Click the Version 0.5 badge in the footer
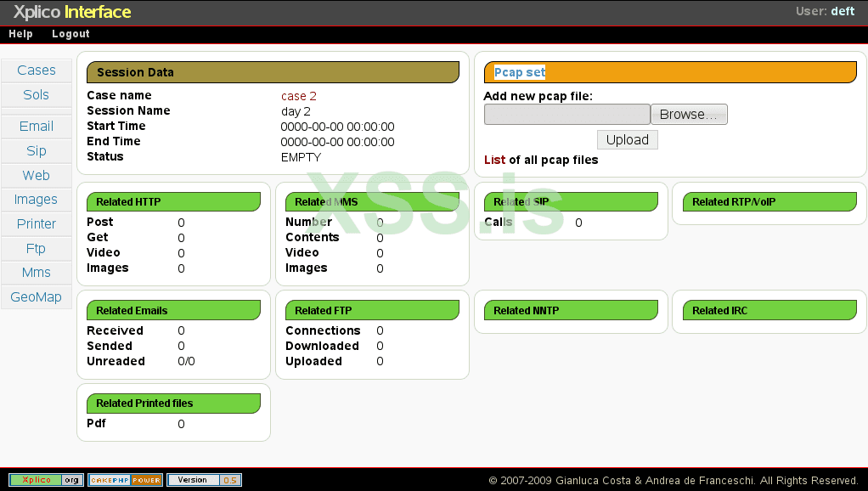868x491 pixels. tap(204, 479)
